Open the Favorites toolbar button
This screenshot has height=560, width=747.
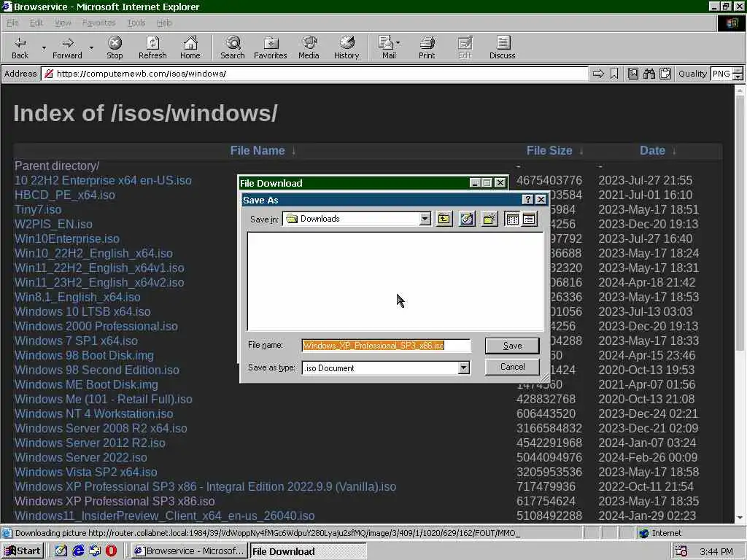click(270, 47)
